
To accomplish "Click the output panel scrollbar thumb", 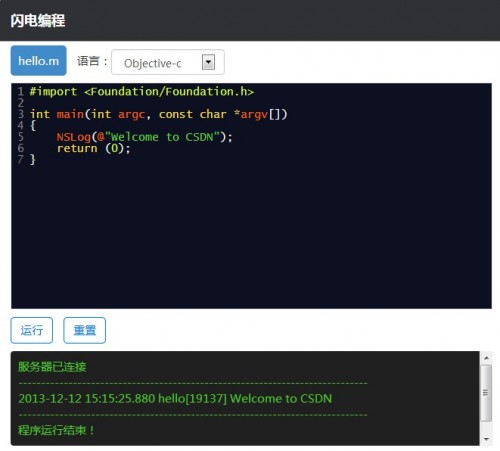I will [486, 393].
